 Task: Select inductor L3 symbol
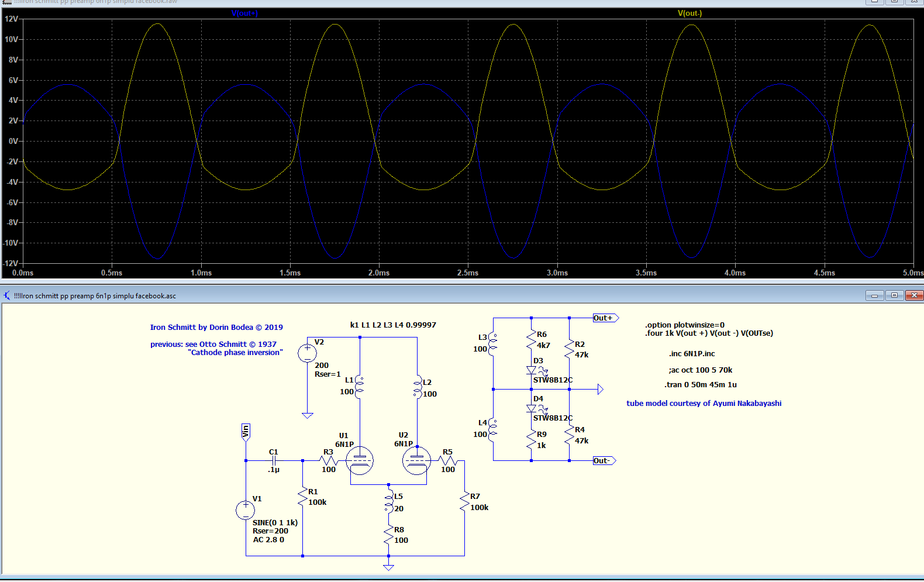pos(493,345)
